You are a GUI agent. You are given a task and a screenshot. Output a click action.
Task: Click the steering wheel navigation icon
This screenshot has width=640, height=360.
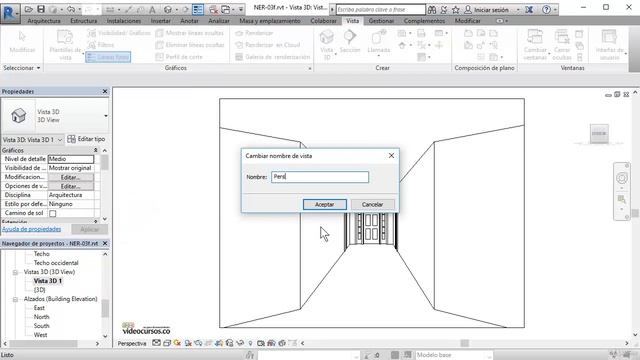(x=622, y=178)
